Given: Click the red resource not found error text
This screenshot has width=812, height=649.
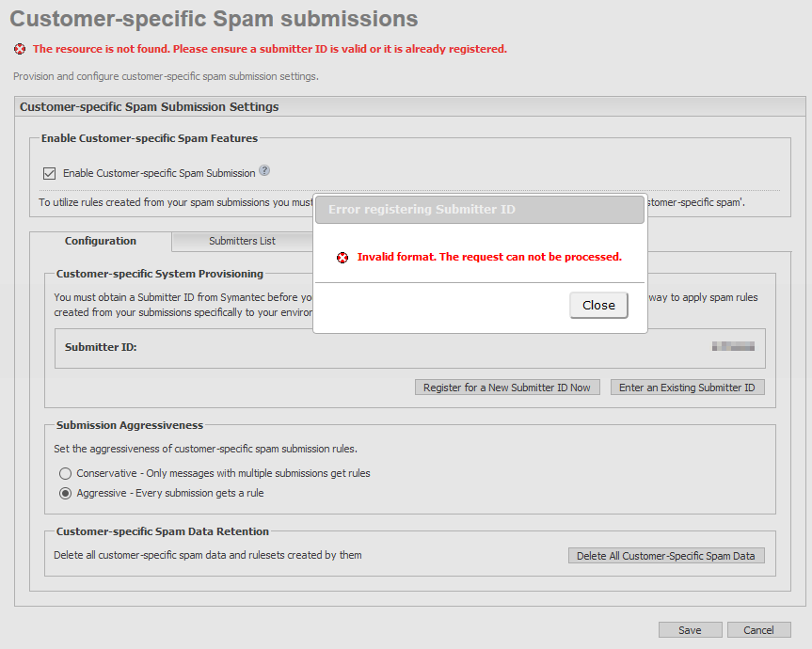Looking at the screenshot, I should coord(269,49).
